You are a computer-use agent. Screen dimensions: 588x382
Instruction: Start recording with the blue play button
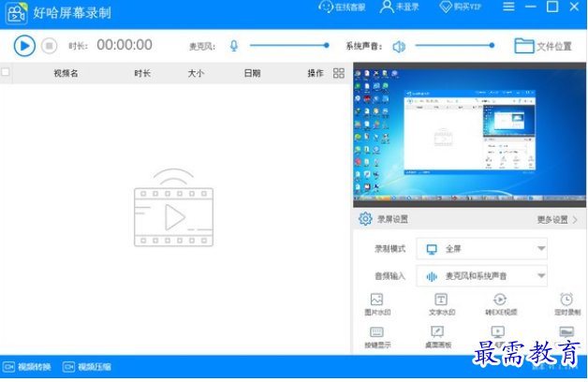point(24,46)
